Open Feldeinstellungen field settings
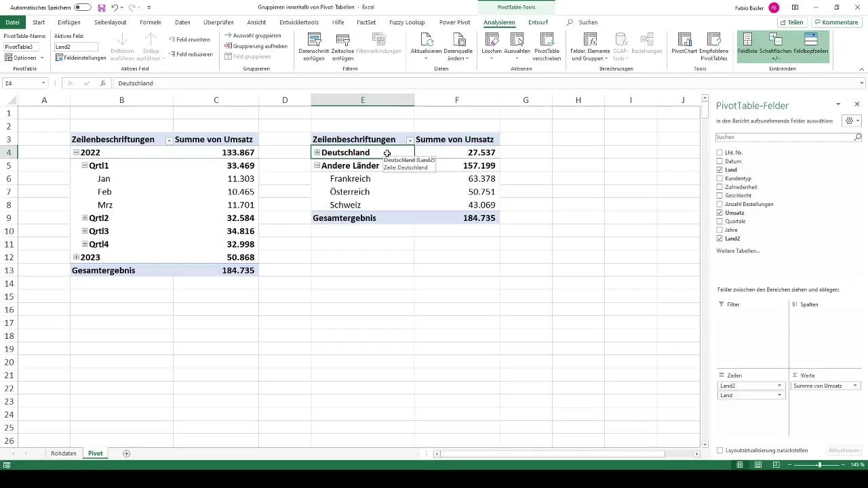868x488 pixels. point(81,58)
